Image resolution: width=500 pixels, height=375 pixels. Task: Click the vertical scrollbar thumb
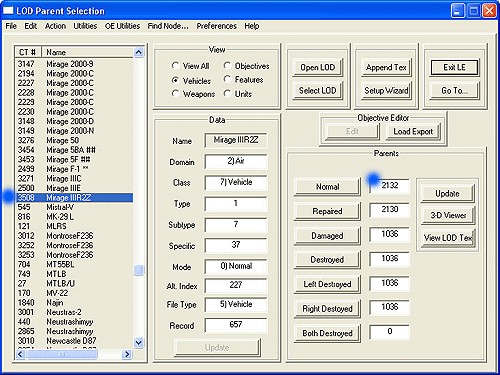tap(139, 270)
